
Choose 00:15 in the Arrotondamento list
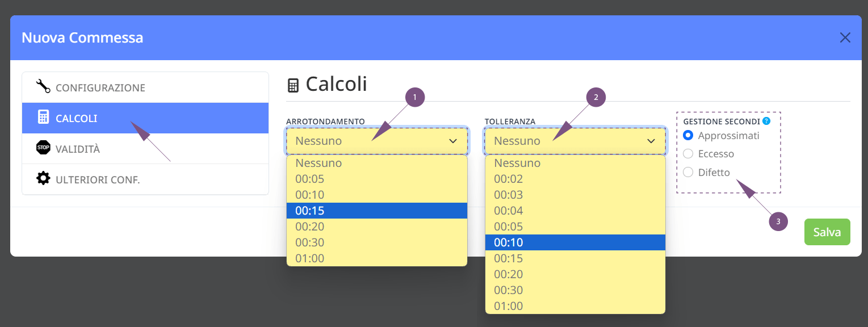point(377,211)
